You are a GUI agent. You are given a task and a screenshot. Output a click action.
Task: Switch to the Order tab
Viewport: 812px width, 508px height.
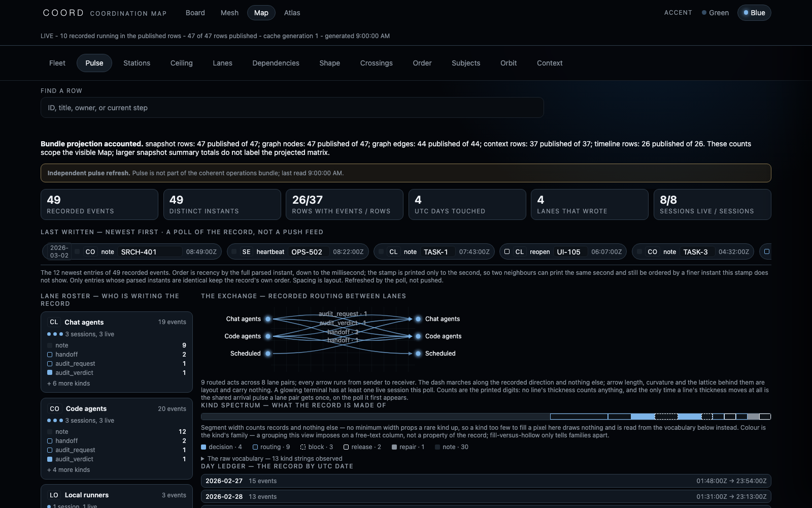point(422,63)
